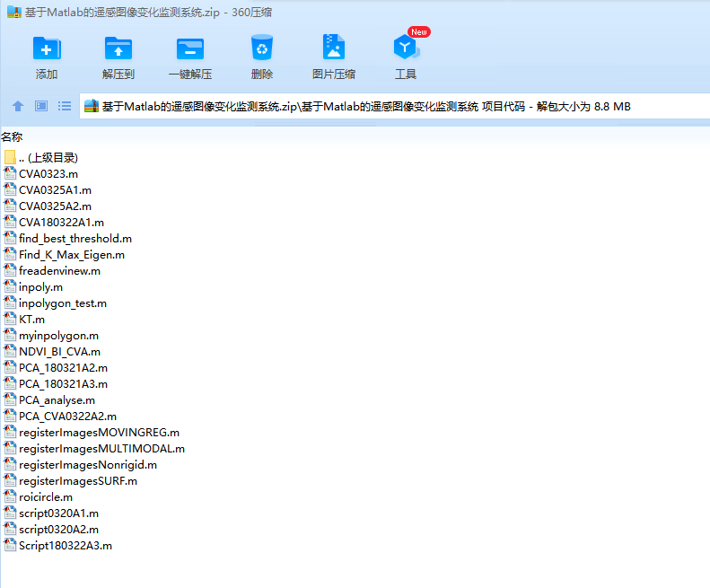This screenshot has height=588, width=710.
Task: Select the file CVA0325A1.m
Action: click(56, 190)
